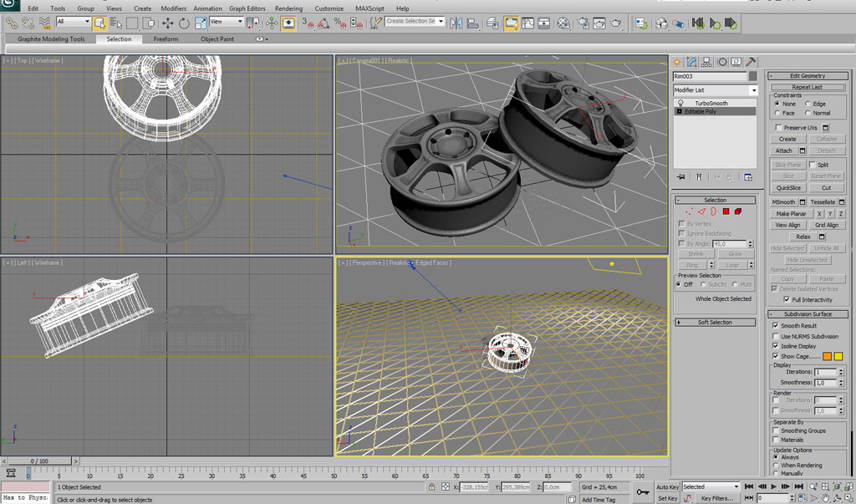The image size is (856, 504).
Task: Enable the Preserve UVs checkbox
Action: pyautogui.click(x=778, y=127)
